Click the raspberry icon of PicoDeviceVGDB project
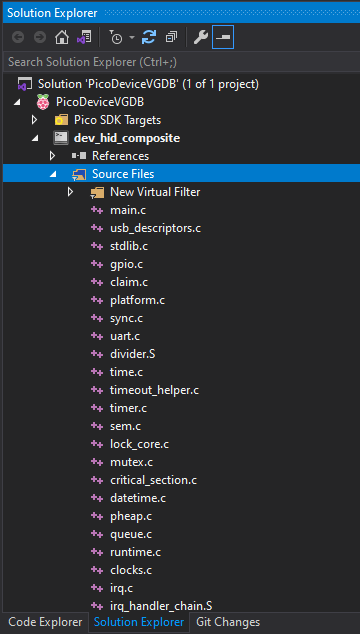This screenshot has height=634, width=360. tap(43, 102)
